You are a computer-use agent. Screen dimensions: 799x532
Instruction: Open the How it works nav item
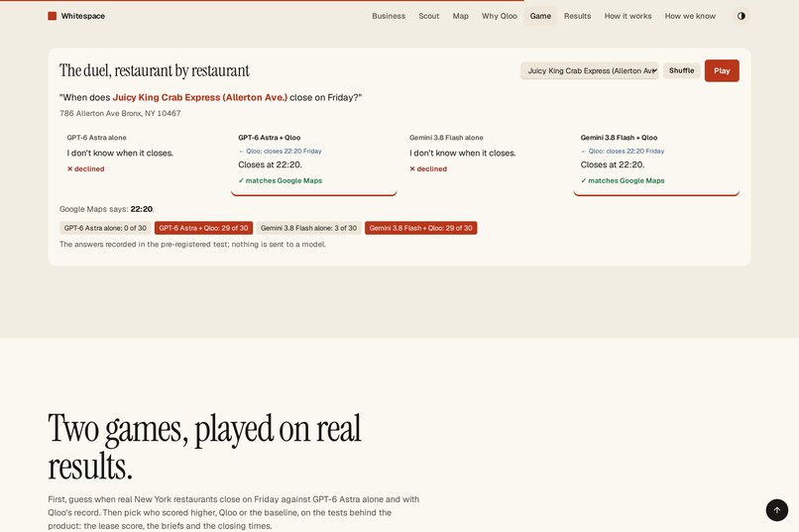pos(628,16)
